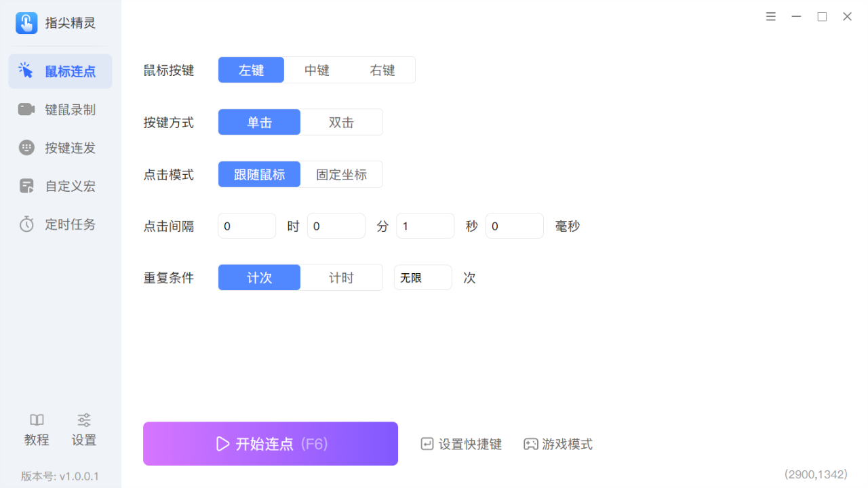Click the 指尖精灵 app logo icon

pyautogui.click(x=26, y=23)
